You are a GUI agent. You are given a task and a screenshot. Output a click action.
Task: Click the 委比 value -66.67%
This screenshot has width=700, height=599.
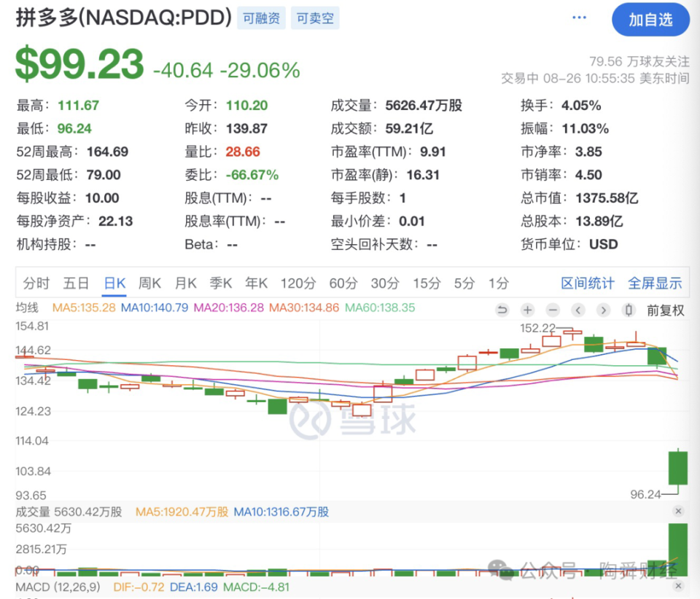pos(252,175)
